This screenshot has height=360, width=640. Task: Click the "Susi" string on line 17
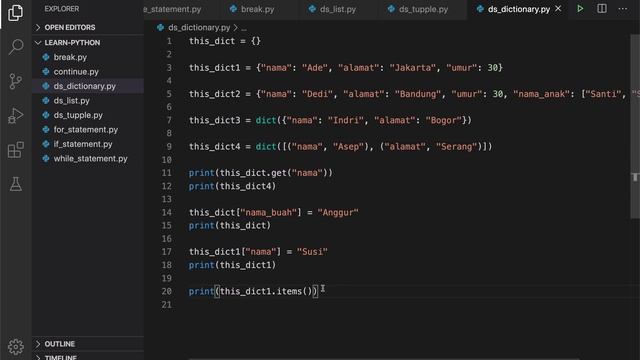312,252
